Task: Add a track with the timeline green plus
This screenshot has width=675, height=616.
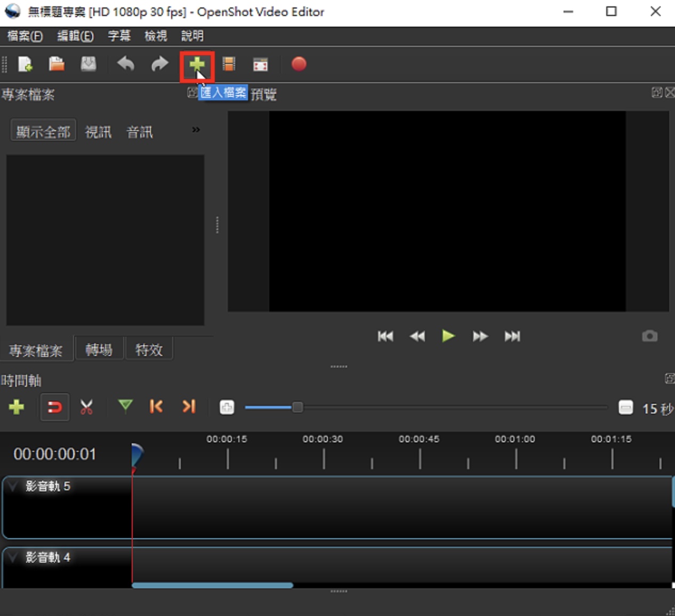Action: click(x=17, y=407)
